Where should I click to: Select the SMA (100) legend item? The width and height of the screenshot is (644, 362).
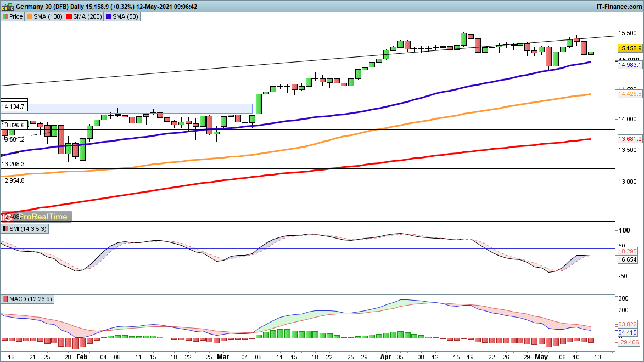45,16
